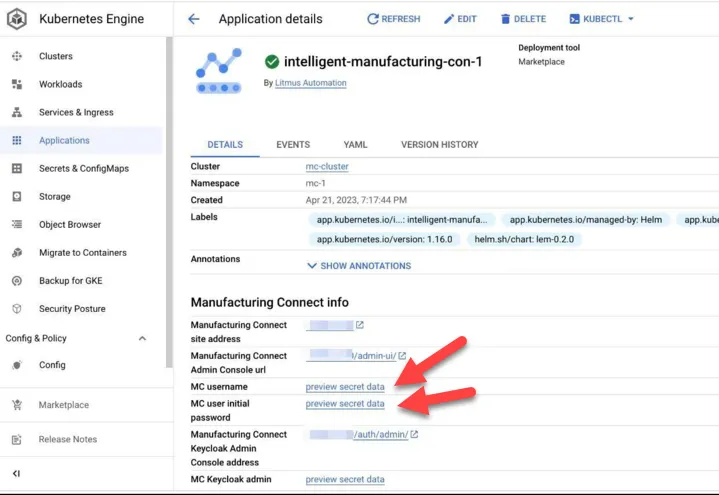
Task: Open the Litmus Automation link
Action: pyautogui.click(x=310, y=83)
